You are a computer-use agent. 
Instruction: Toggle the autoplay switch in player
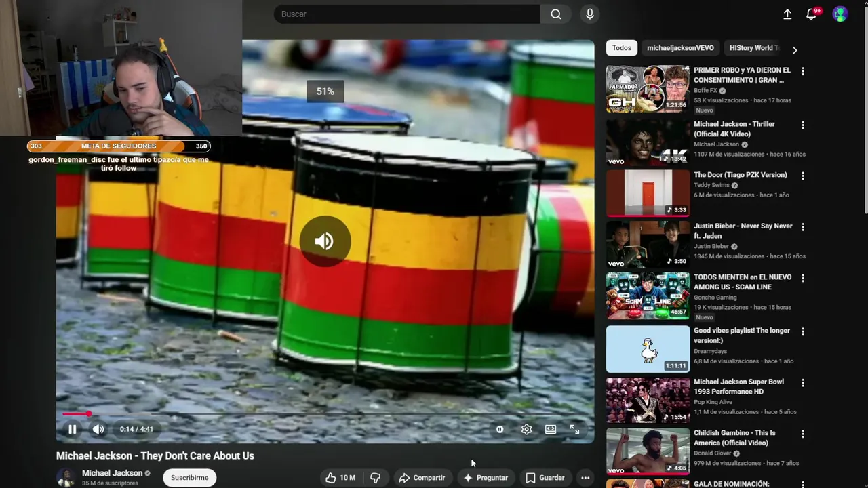(500, 429)
